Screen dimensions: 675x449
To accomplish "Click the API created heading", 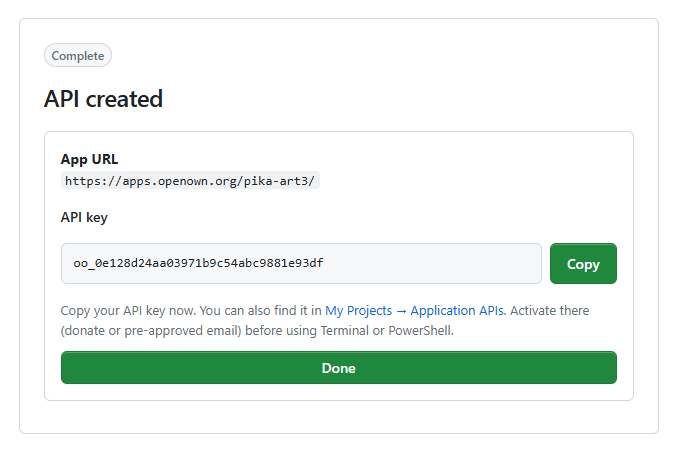I will pos(103,99).
